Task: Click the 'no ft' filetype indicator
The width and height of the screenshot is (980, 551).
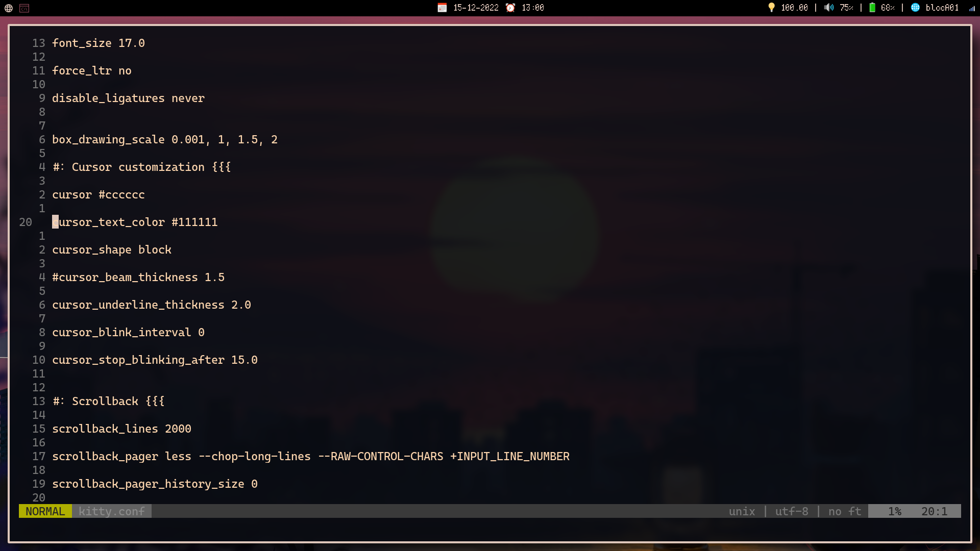Action: [843, 511]
